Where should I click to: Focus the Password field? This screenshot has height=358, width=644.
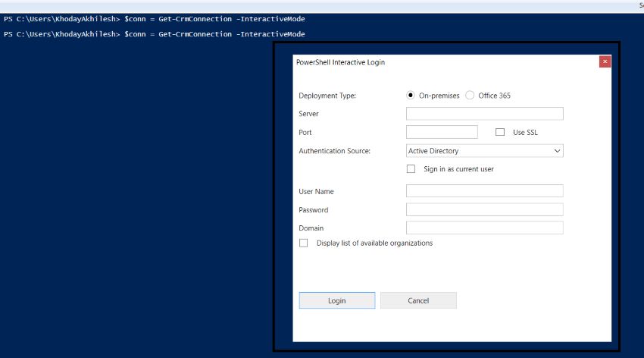click(485, 209)
